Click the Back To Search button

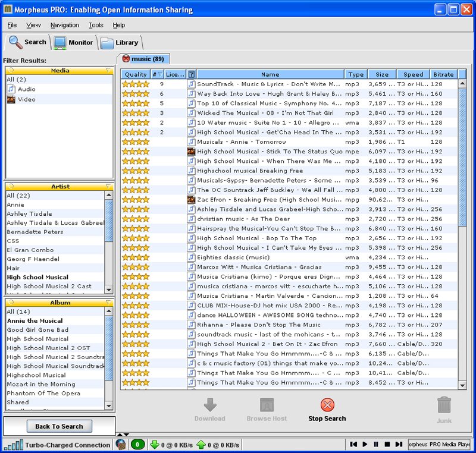point(59,426)
